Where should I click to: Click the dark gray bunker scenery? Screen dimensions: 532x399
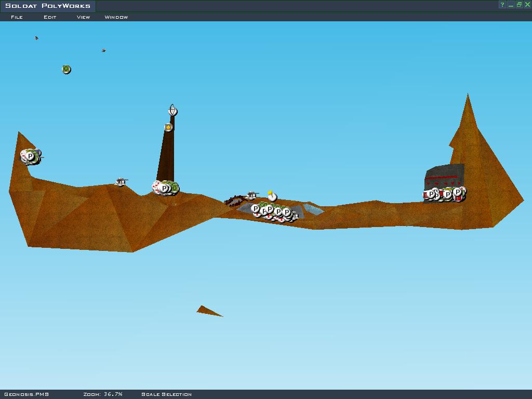tap(445, 174)
